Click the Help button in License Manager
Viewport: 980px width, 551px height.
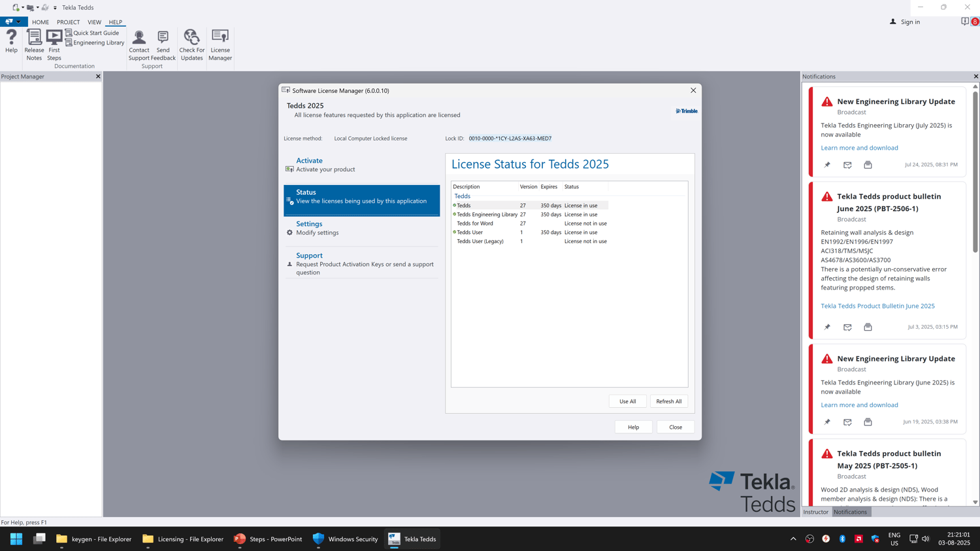click(633, 427)
